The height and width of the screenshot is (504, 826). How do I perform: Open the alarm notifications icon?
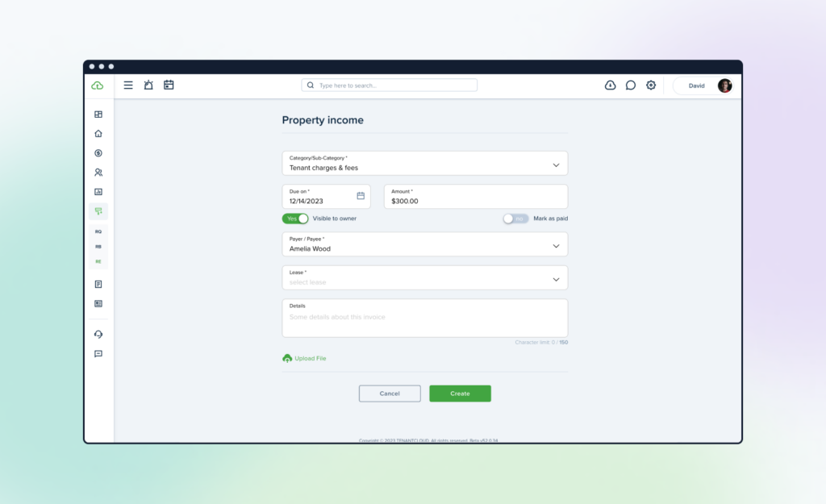pos(148,85)
